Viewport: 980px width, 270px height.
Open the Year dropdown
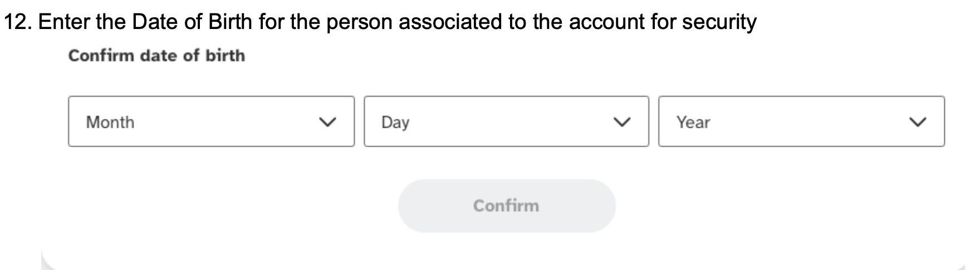click(x=801, y=122)
